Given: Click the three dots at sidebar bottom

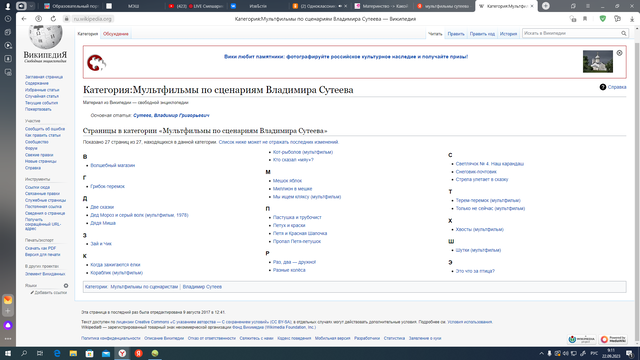Looking at the screenshot, I should [8, 339].
